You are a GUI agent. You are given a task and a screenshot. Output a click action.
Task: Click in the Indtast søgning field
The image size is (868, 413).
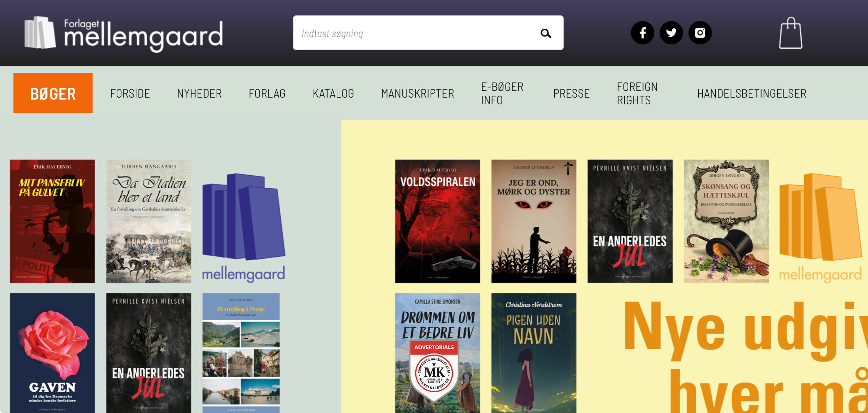point(414,33)
